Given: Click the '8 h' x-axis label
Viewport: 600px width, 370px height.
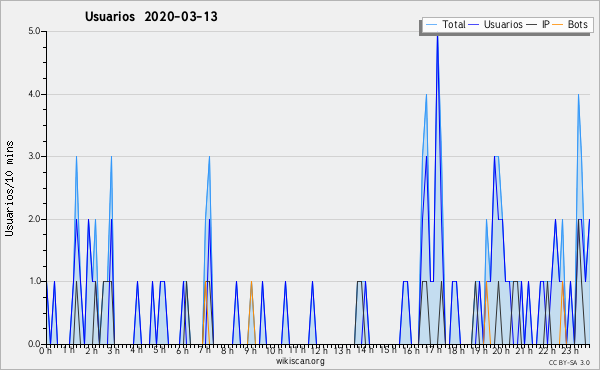Looking at the screenshot, I should [x=228, y=351].
